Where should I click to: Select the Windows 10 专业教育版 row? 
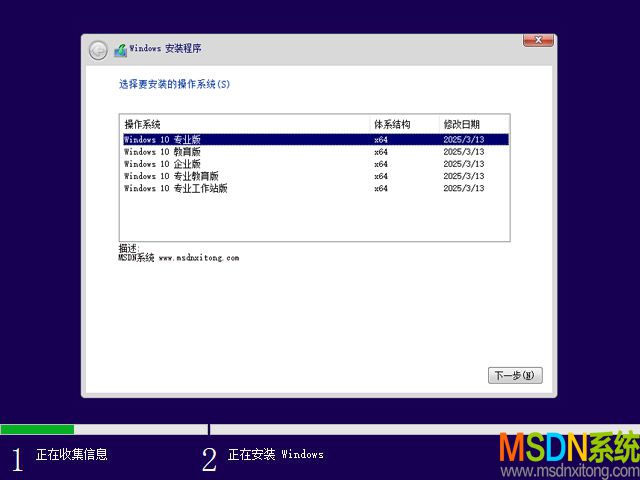(316, 176)
